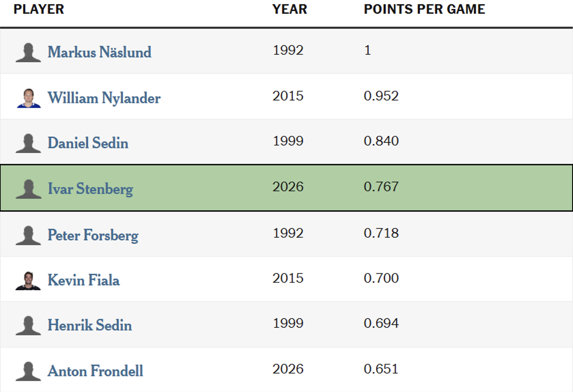Click the YEAR column header
The image size is (573, 392).
coord(290,9)
